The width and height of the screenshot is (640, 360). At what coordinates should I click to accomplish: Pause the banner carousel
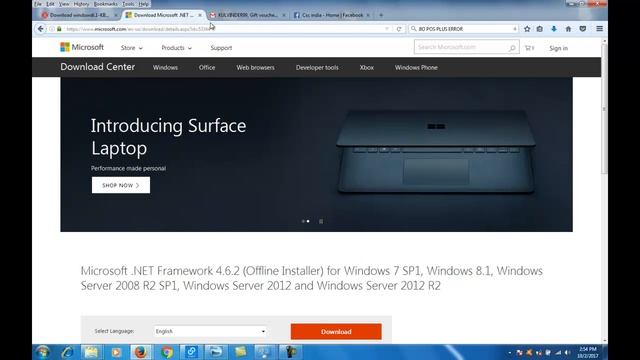pos(321,221)
